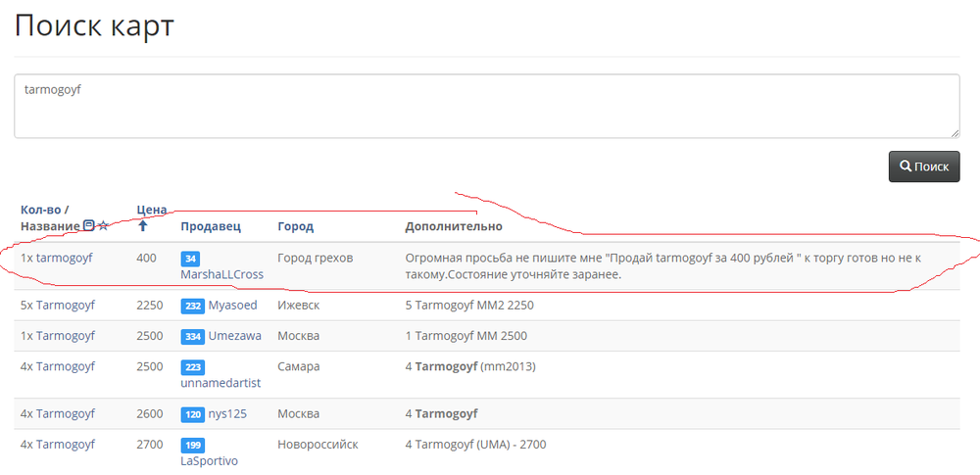Click the star icon in name header
This screenshot has height=475, width=980.
point(104,226)
